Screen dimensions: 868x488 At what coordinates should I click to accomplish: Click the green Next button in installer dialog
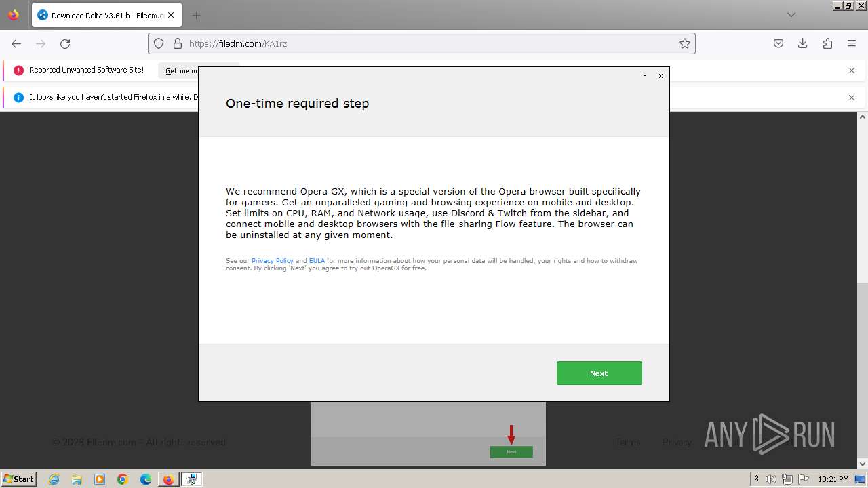point(599,373)
